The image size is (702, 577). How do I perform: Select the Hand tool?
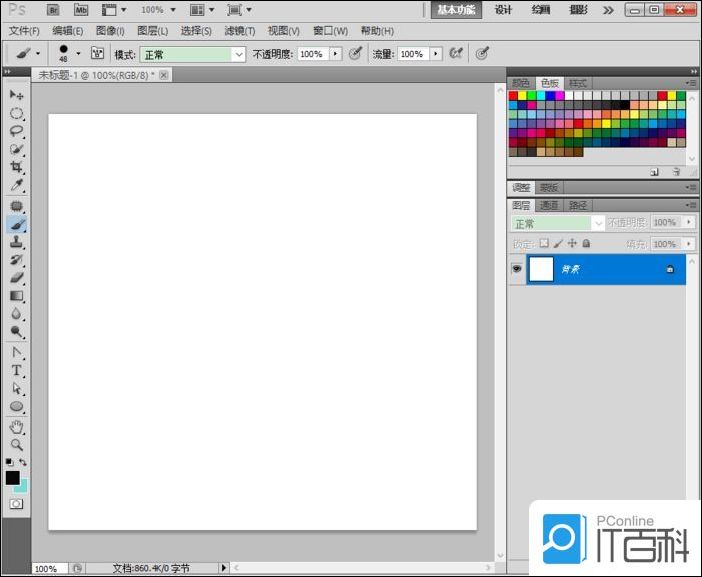pos(16,426)
